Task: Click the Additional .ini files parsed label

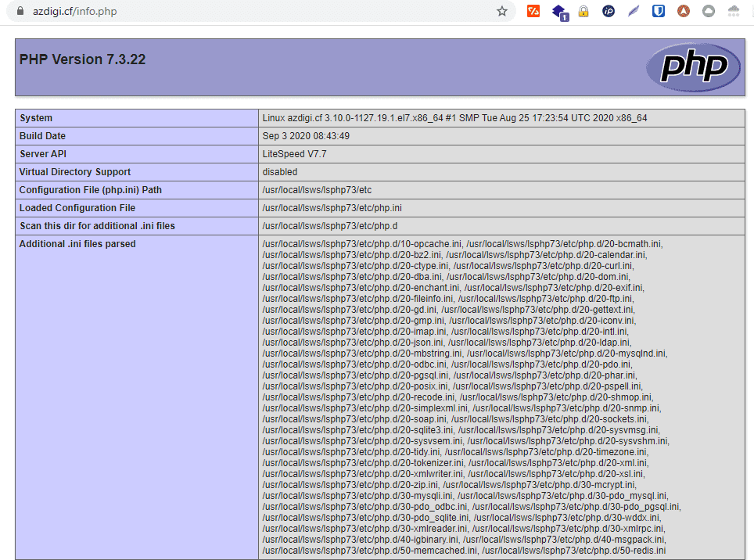Action: coord(77,244)
